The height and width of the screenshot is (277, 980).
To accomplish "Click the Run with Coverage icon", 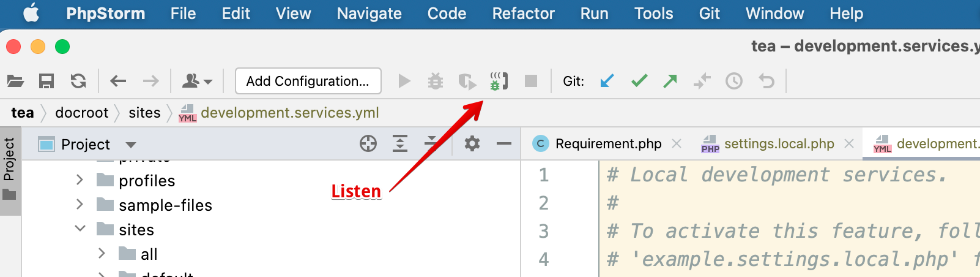I will [467, 81].
